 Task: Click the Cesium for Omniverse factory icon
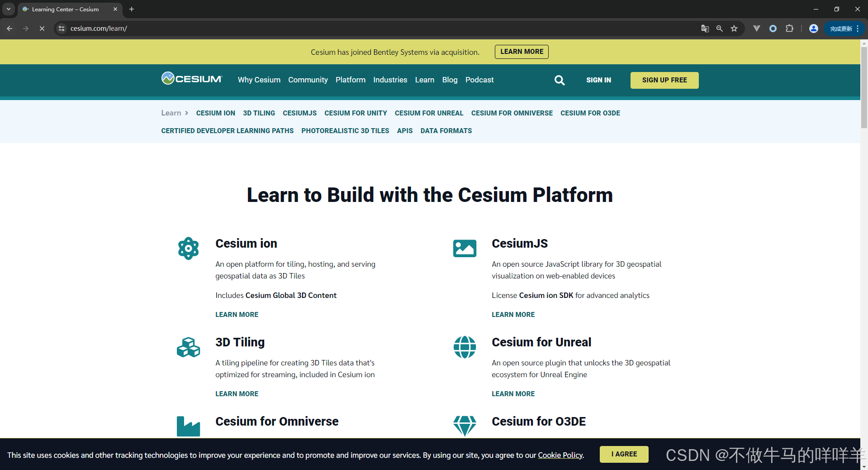click(x=189, y=426)
